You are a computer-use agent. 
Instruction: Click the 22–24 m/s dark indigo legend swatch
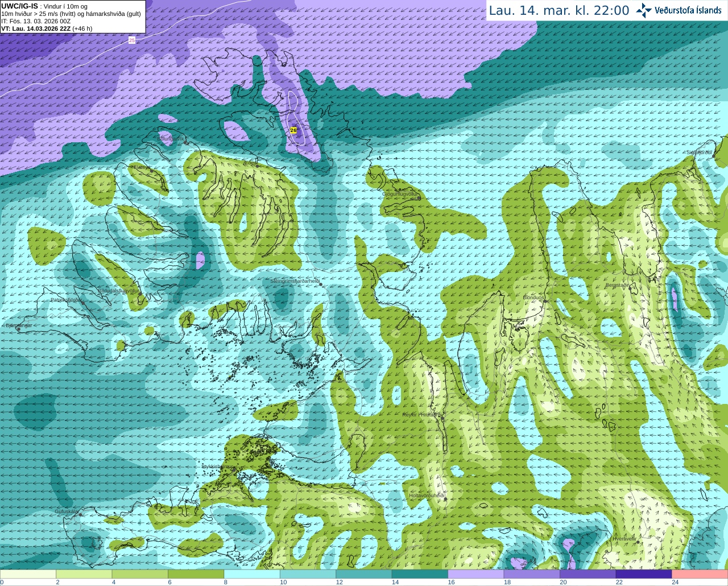(x=644, y=574)
